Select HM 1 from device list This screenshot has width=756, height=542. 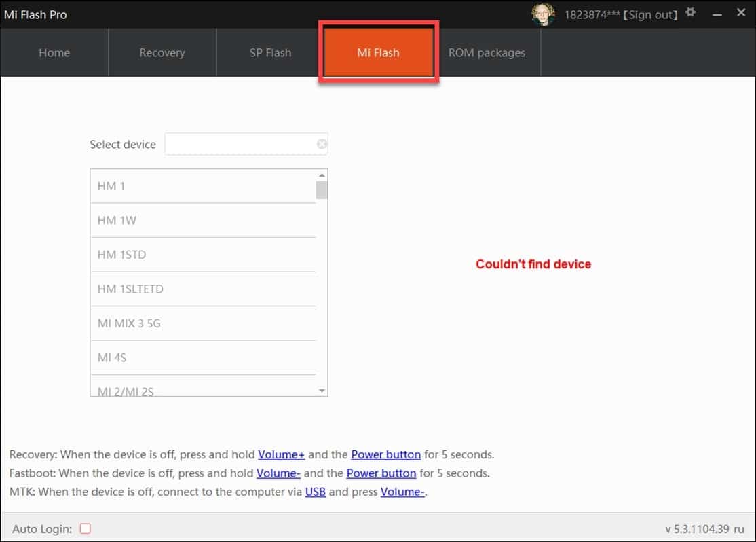point(204,186)
